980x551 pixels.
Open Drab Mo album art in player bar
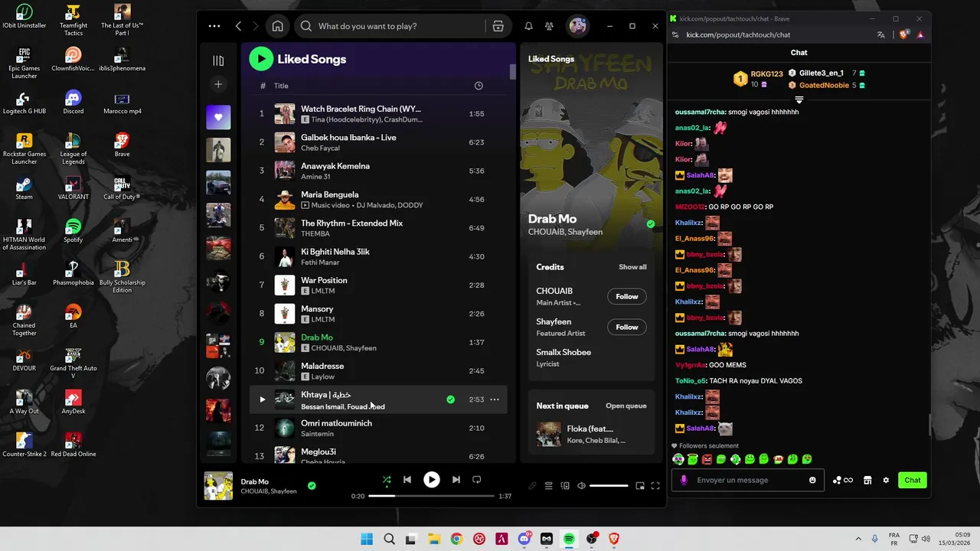click(x=218, y=486)
